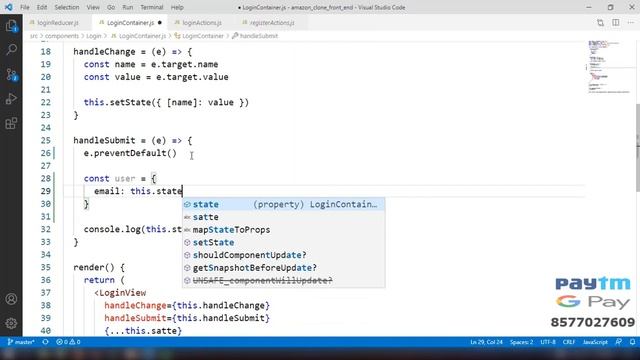
Task: Click '<LoginView' on line 37
Action: click(120, 293)
